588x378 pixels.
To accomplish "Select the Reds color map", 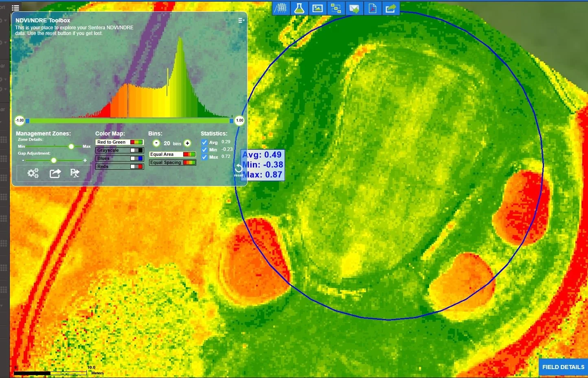I will click(119, 166).
